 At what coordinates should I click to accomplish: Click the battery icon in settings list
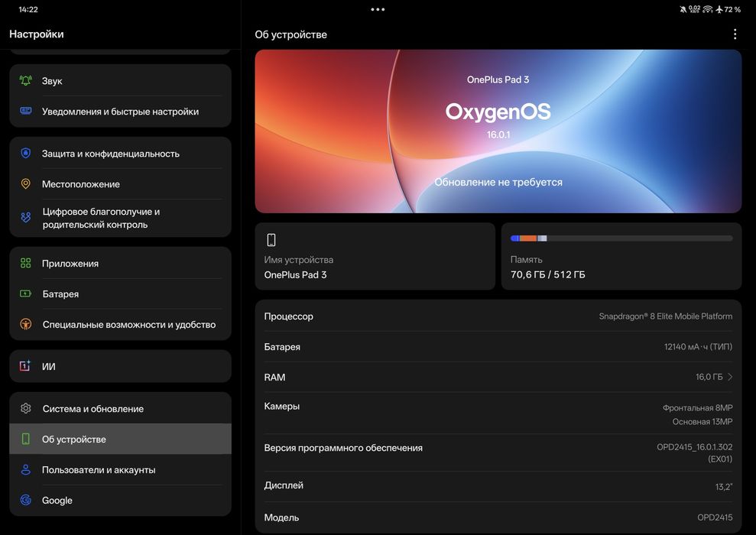25,293
